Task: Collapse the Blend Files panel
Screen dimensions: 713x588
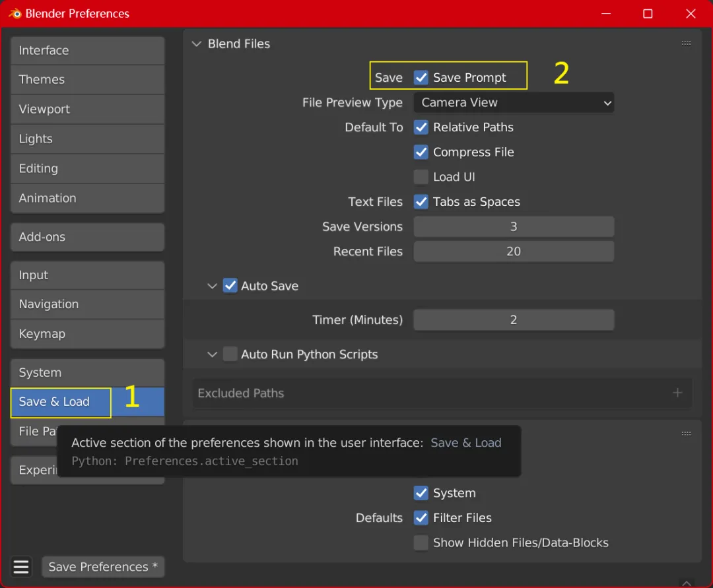Action: point(197,44)
